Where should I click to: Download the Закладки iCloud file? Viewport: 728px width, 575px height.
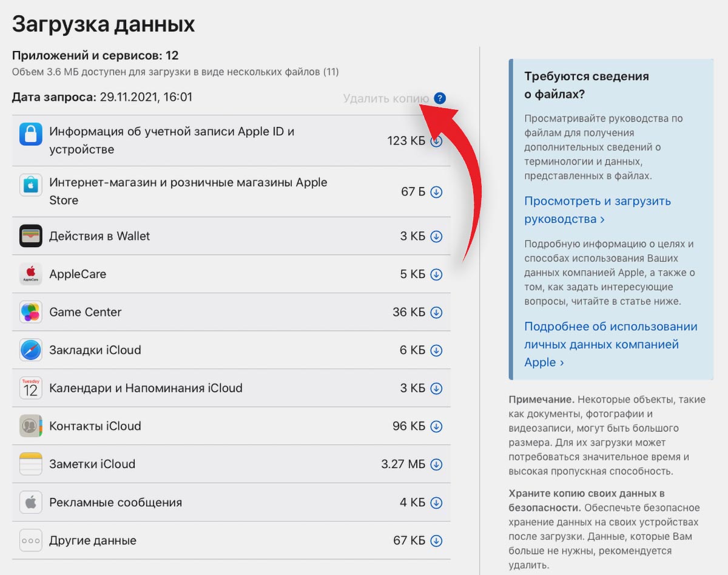pos(436,350)
